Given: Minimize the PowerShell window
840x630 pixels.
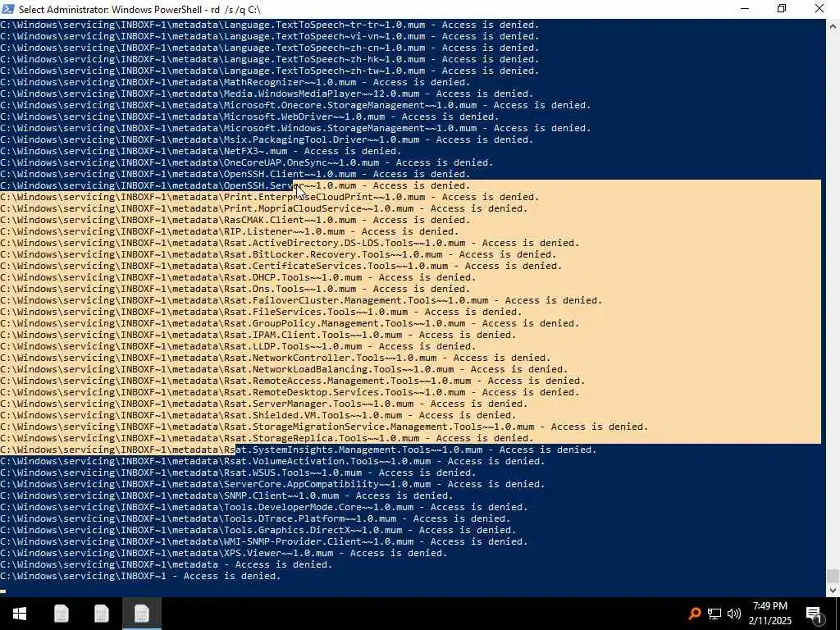Looking at the screenshot, I should 745,9.
